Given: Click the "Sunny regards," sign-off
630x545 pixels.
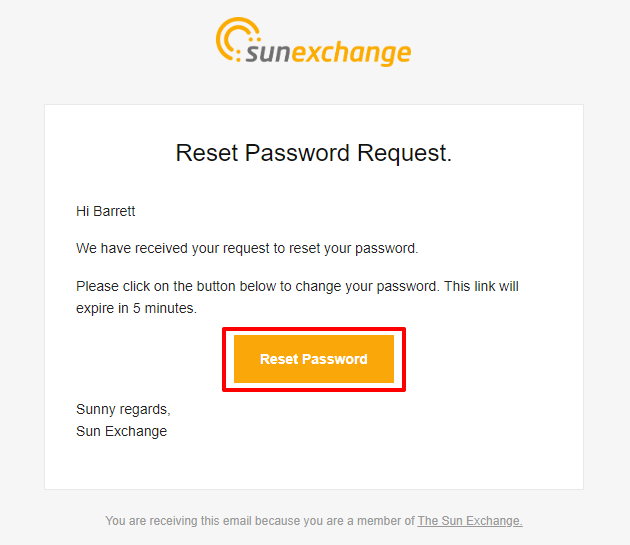Looking at the screenshot, I should pos(123,409).
